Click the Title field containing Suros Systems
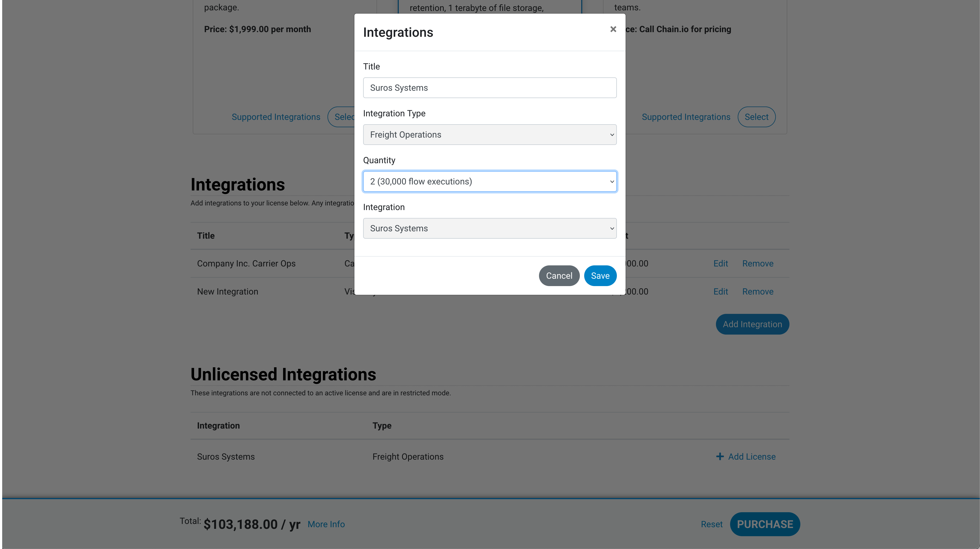The width and height of the screenshot is (980, 549). (x=490, y=88)
